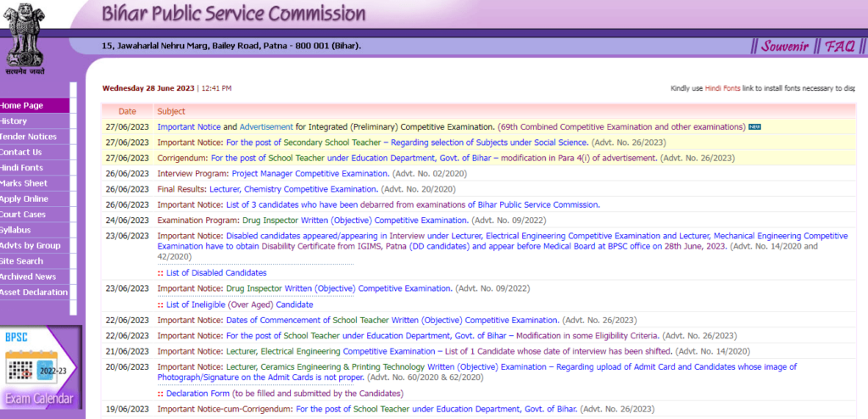Viewport: 868px width, 419px height.
Task: Open the FAQ link
Action: point(840,46)
